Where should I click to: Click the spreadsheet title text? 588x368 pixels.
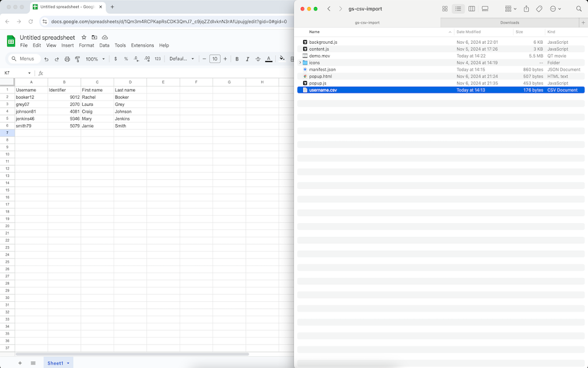pyautogui.click(x=47, y=37)
